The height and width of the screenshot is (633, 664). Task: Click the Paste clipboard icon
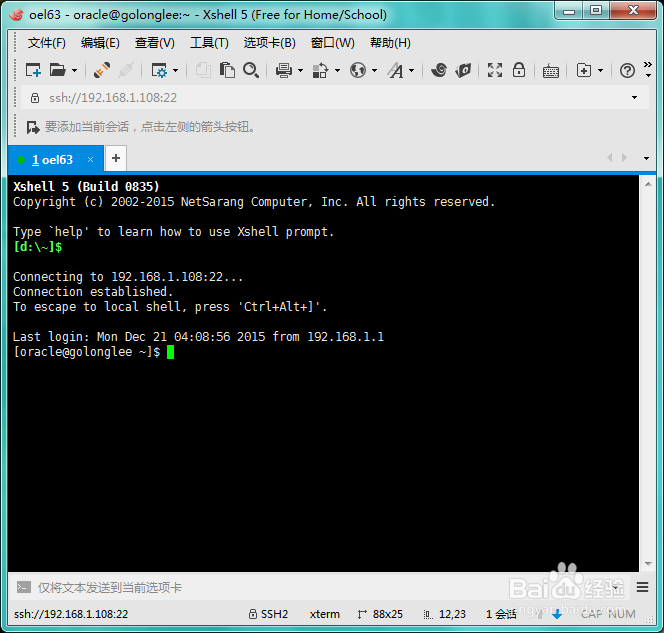[x=227, y=70]
